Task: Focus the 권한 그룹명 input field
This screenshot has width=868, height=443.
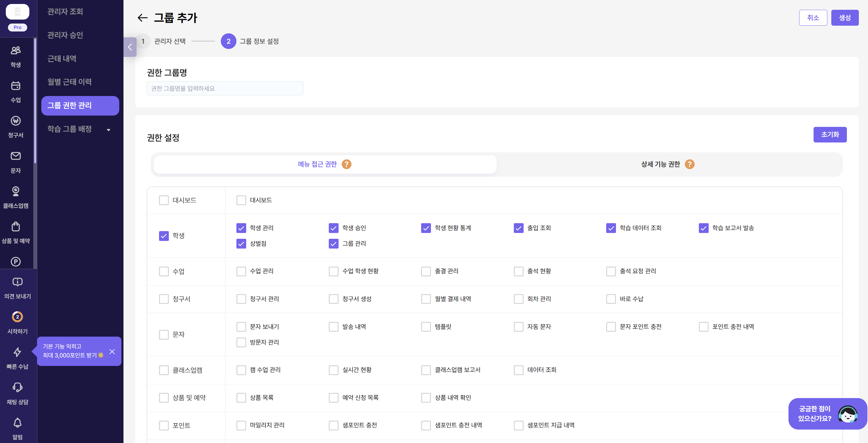Action: tap(225, 89)
